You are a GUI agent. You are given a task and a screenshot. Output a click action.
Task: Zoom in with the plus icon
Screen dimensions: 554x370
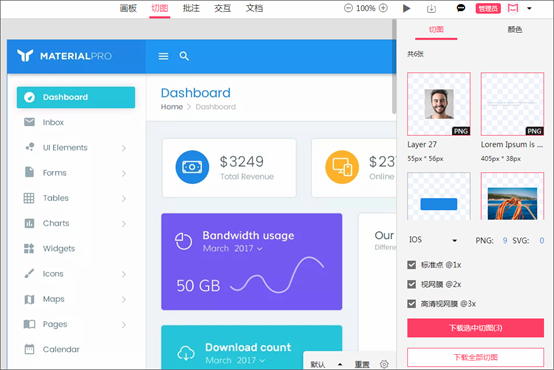(x=383, y=8)
